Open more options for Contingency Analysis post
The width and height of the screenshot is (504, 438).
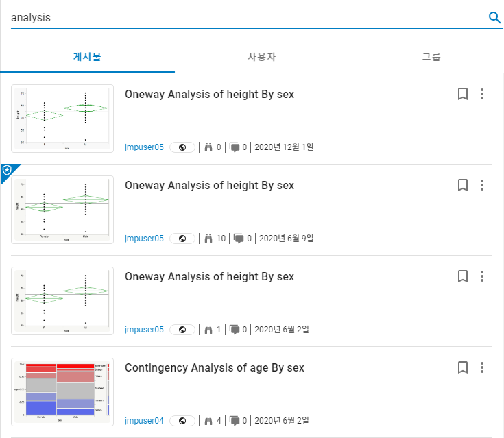point(482,367)
